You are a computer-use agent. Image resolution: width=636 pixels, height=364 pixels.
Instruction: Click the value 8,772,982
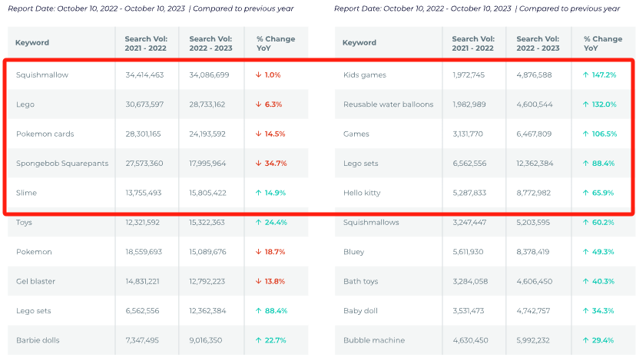click(x=534, y=193)
